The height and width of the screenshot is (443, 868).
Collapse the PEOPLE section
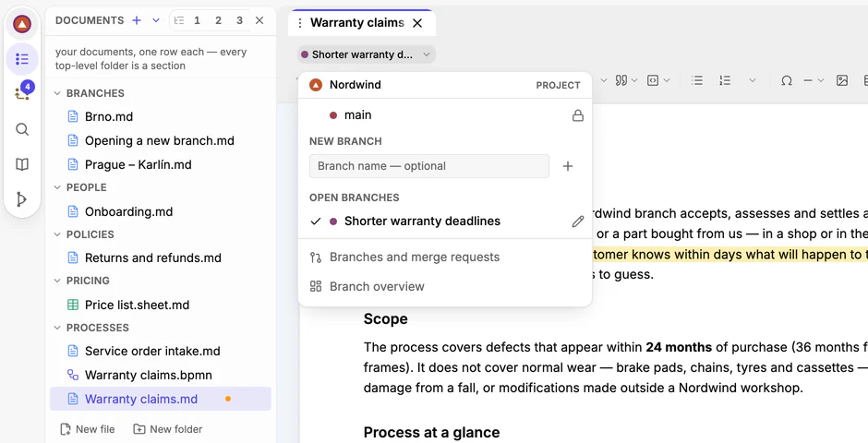click(57, 187)
